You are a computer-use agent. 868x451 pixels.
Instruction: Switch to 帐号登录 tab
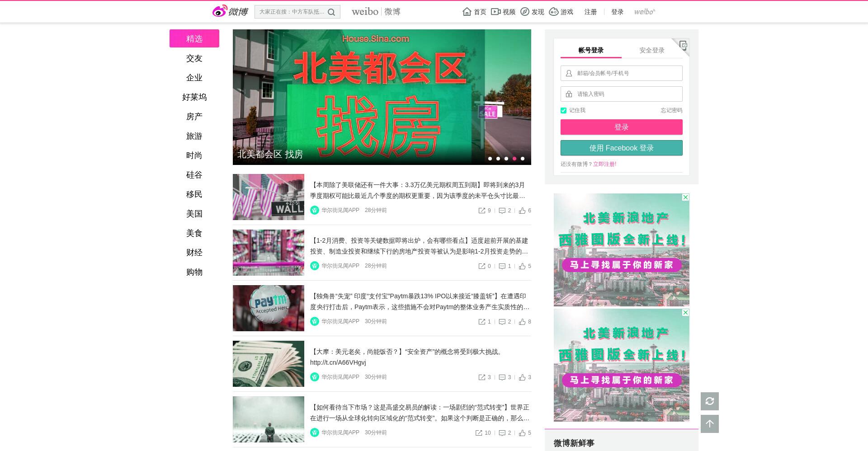[x=591, y=50]
